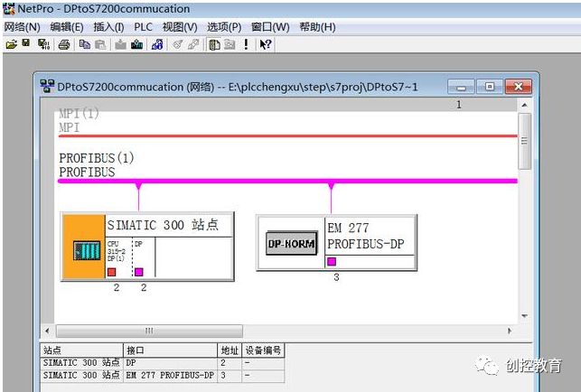Click the vertical scrollbar down arrow
The height and width of the screenshot is (392, 581).
point(524,316)
